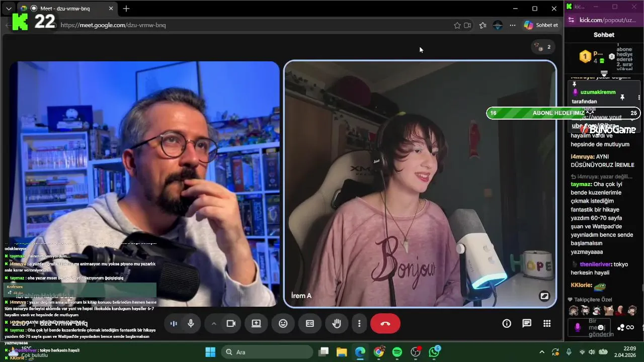644x362 pixels.
Task: Toggle closed captions in Meet
Action: click(310, 324)
